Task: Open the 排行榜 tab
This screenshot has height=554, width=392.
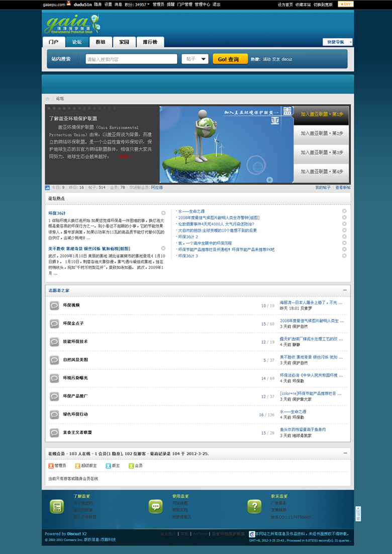Action: pyautogui.click(x=150, y=42)
